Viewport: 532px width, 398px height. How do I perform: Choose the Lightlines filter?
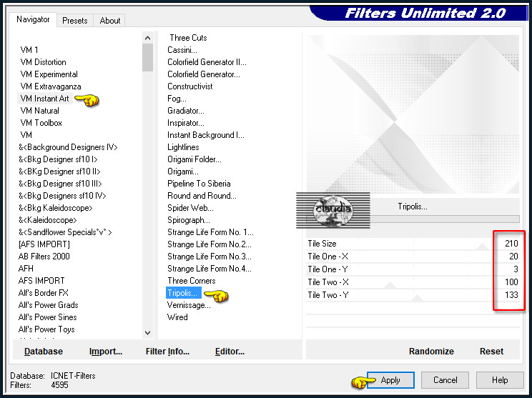pyautogui.click(x=183, y=147)
